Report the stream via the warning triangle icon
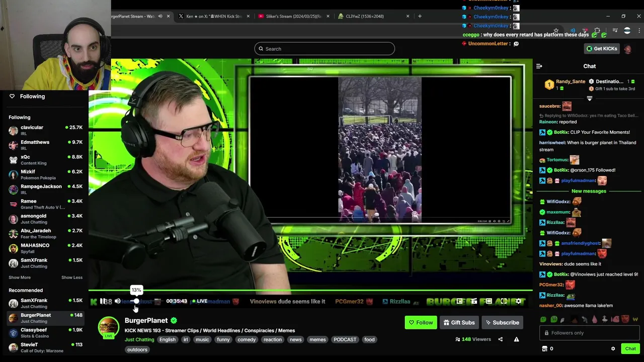Viewport: 644px width, 362px height. tap(516, 339)
